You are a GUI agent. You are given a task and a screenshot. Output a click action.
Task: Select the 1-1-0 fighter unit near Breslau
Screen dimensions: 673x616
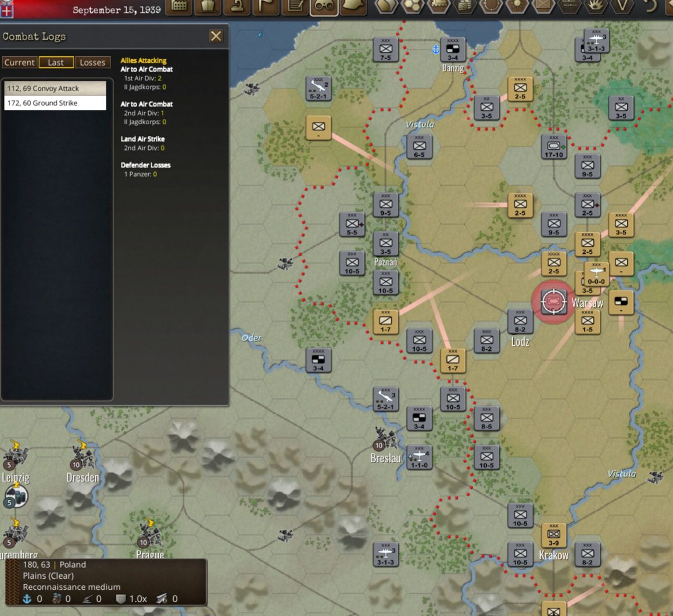pyautogui.click(x=419, y=457)
